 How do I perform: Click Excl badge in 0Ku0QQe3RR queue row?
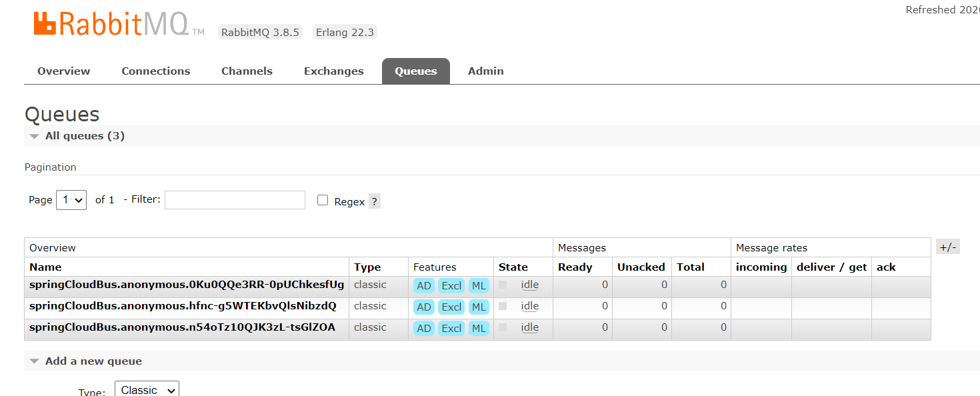tap(451, 286)
